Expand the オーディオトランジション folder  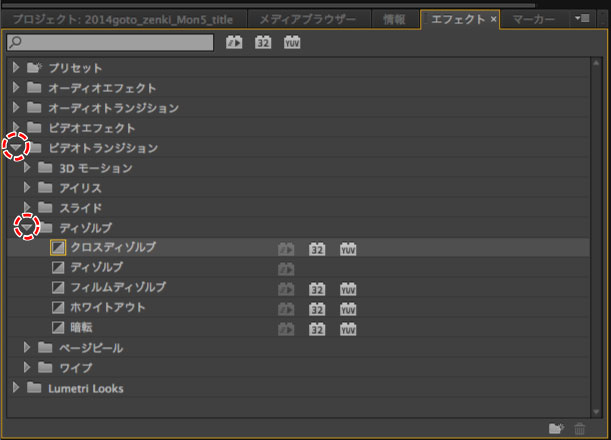[x=16, y=107]
